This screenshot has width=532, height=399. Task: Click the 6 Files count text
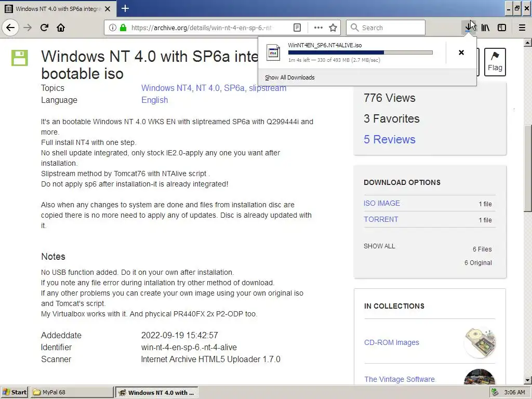coord(482,249)
